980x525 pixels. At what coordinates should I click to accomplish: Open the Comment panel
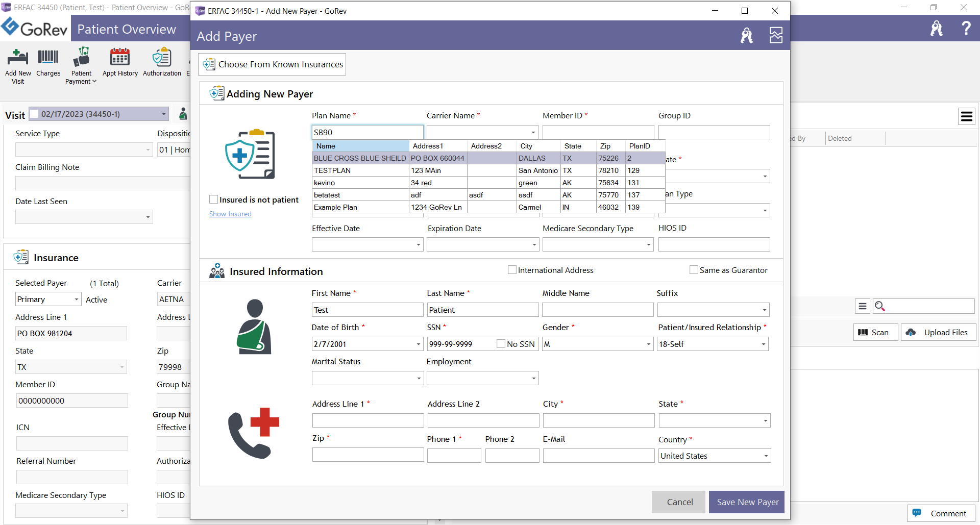pyautogui.click(x=940, y=513)
